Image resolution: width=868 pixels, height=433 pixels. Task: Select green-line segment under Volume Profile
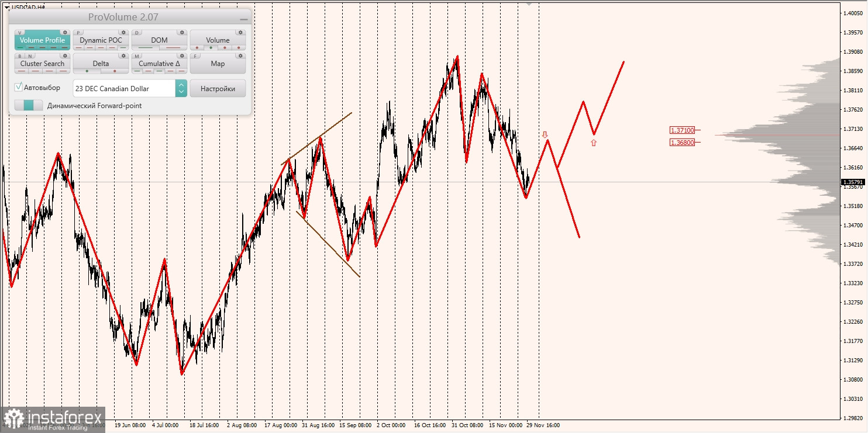[x=20, y=47]
